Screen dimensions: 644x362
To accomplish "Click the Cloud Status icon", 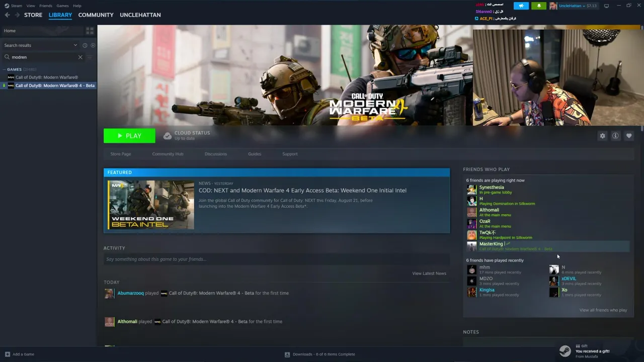I will (168, 136).
